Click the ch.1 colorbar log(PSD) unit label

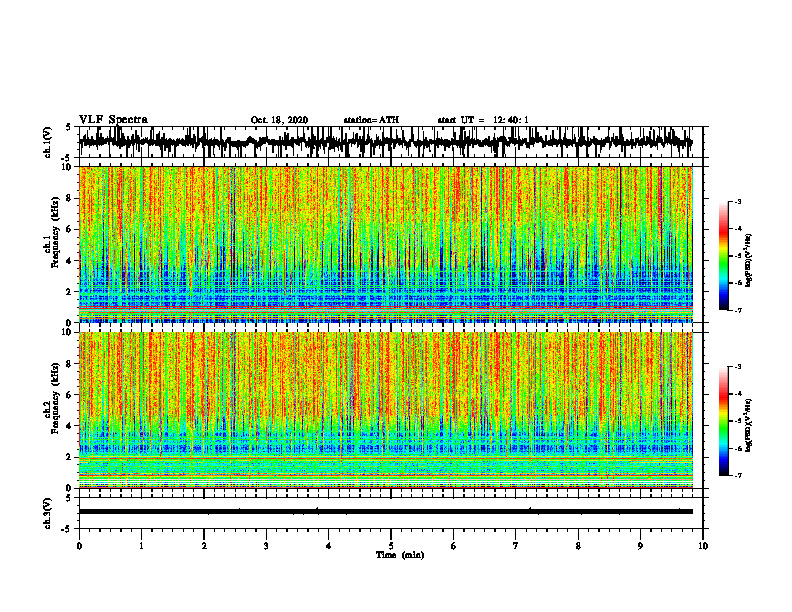tap(749, 261)
